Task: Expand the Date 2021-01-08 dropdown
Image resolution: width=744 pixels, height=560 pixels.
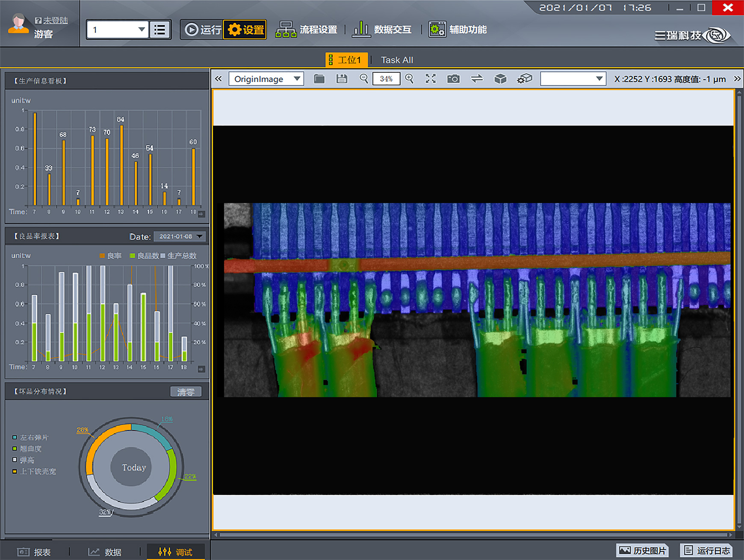Action: (180, 236)
